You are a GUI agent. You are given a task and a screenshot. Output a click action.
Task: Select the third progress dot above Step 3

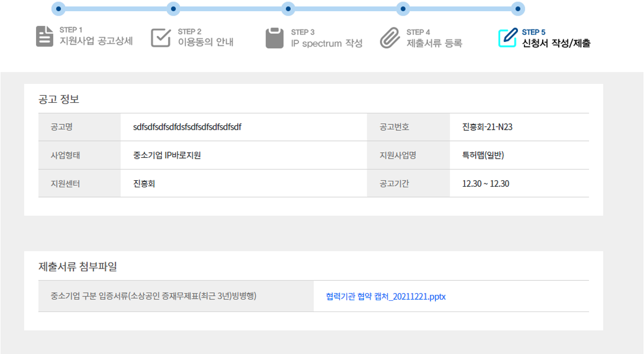pyautogui.click(x=288, y=9)
